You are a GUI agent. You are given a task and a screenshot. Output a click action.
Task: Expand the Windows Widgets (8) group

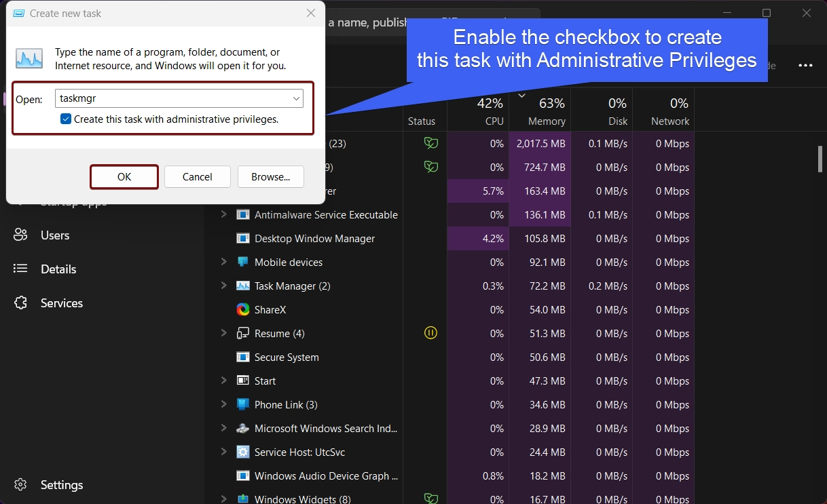(223, 499)
